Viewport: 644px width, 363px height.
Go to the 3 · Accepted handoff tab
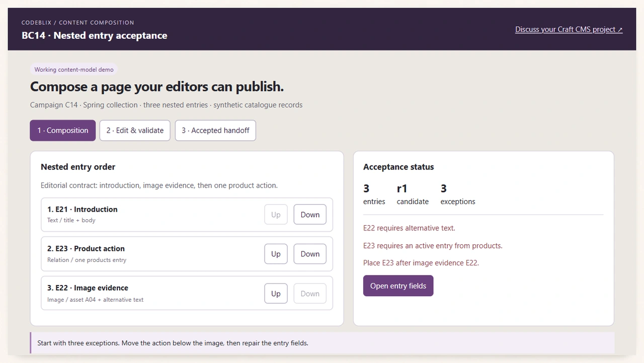[x=215, y=130]
